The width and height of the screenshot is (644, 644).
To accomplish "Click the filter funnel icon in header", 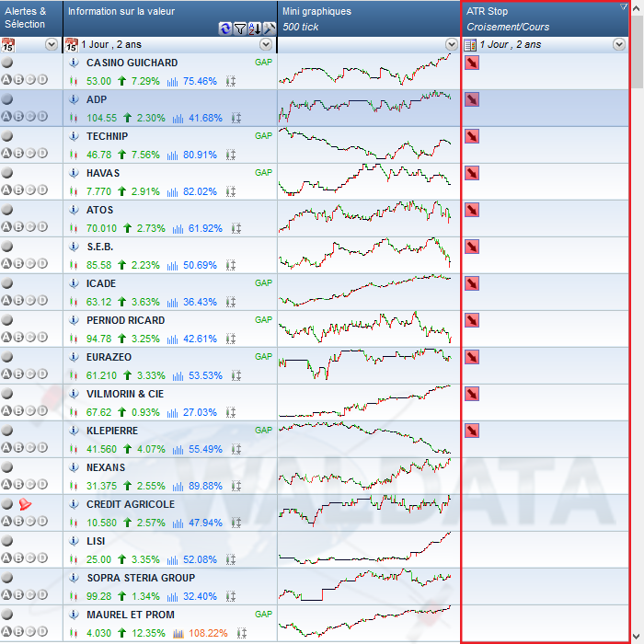I will (x=240, y=29).
